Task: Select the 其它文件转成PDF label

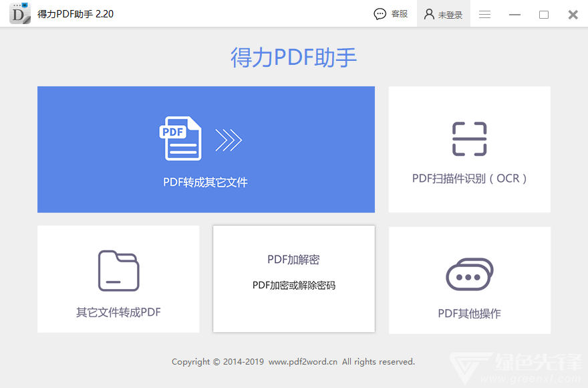Action: (x=118, y=312)
